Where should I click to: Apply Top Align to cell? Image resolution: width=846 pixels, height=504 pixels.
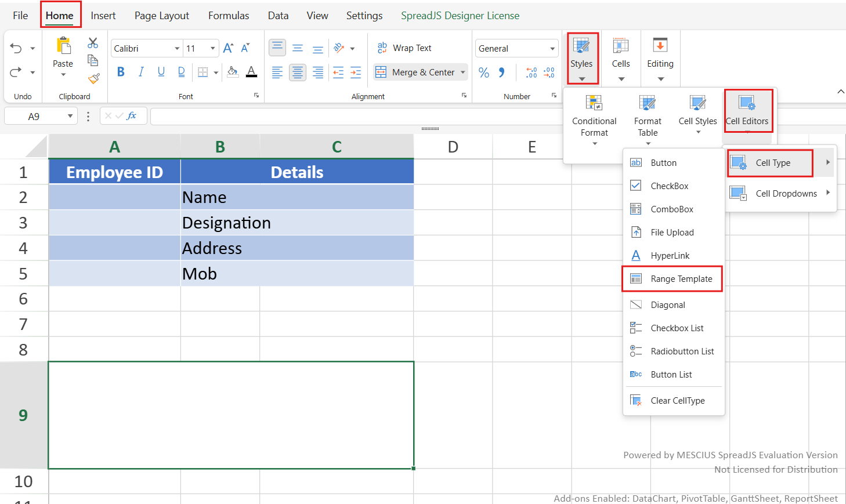(x=277, y=48)
